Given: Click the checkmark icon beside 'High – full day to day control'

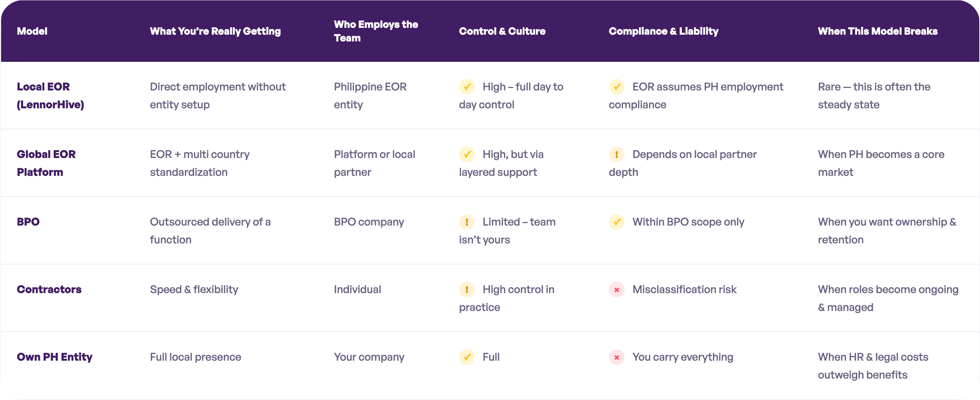Looking at the screenshot, I should pos(467,87).
